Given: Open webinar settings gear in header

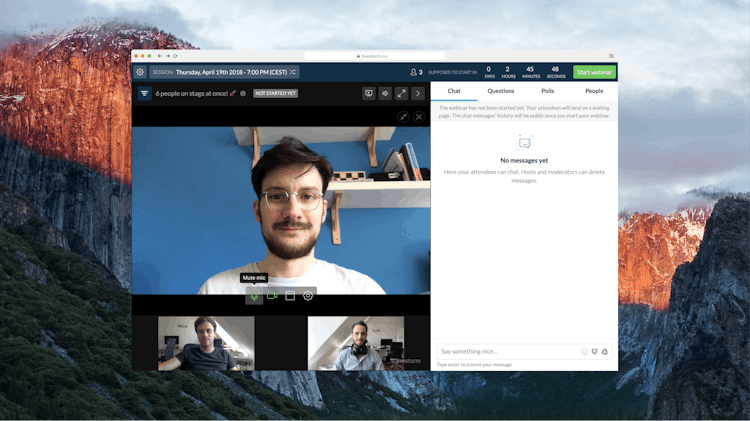Looking at the screenshot, I should tap(140, 72).
